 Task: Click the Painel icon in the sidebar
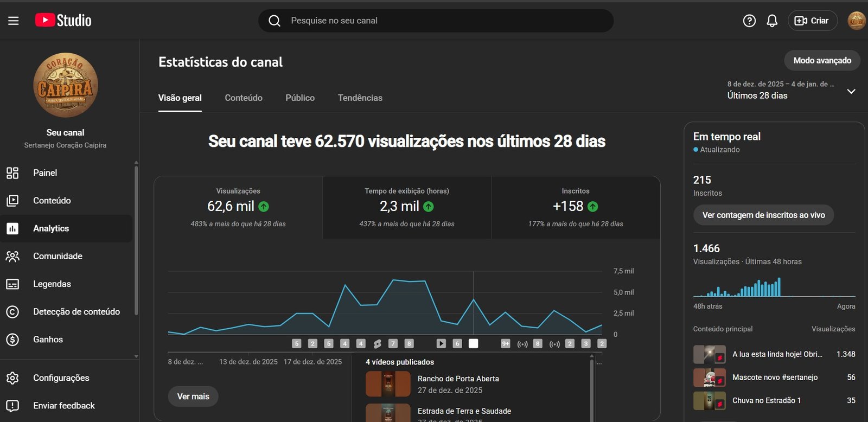coord(12,173)
